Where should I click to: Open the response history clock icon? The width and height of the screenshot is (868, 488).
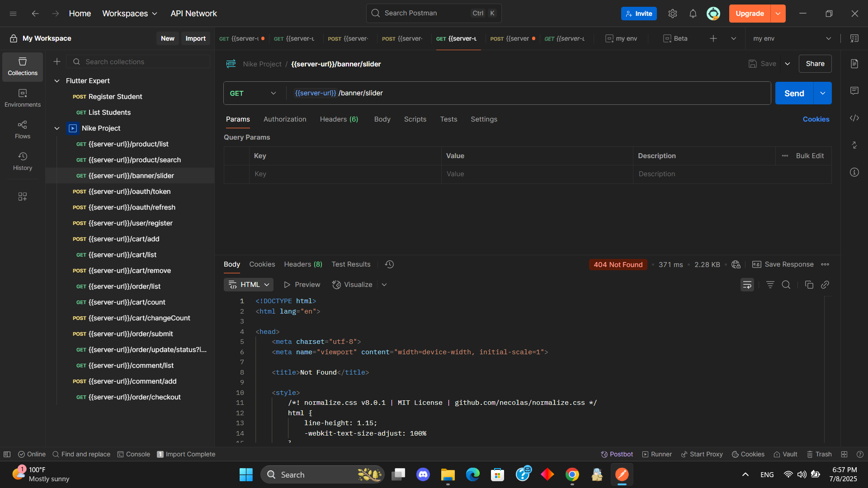tap(389, 264)
